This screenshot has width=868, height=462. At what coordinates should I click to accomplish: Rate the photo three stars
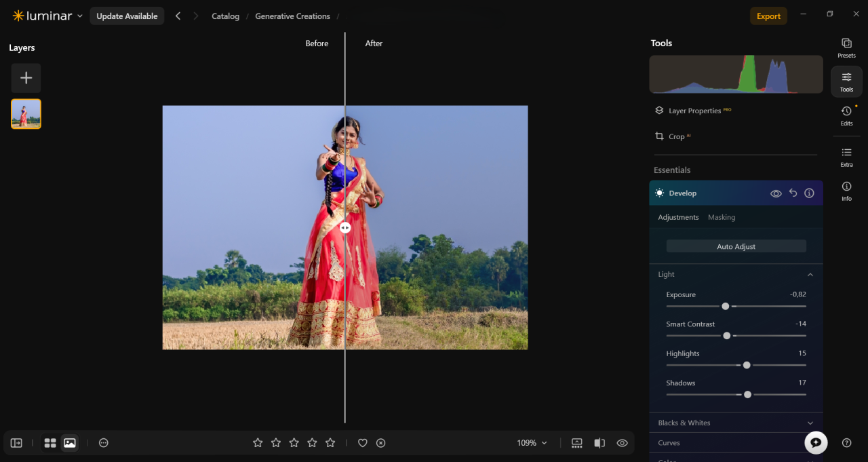294,443
